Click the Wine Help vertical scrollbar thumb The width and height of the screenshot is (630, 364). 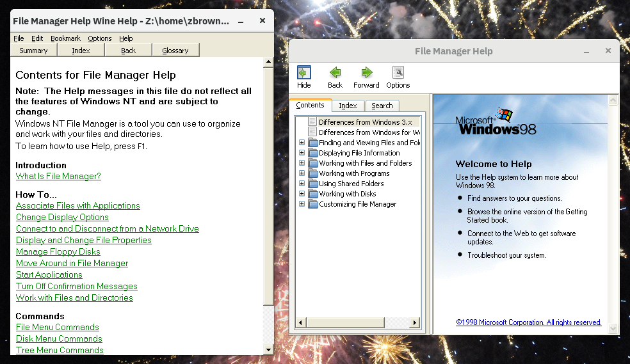tap(268, 187)
